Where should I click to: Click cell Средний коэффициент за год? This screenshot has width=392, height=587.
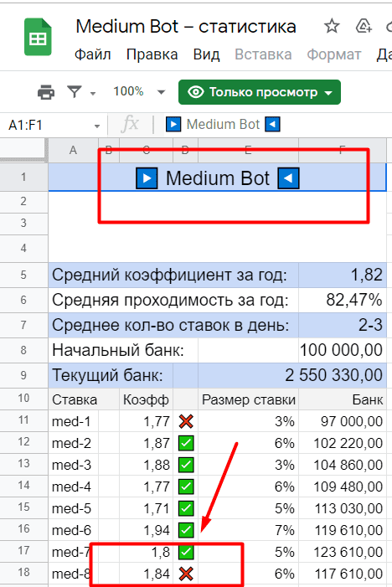(x=173, y=275)
